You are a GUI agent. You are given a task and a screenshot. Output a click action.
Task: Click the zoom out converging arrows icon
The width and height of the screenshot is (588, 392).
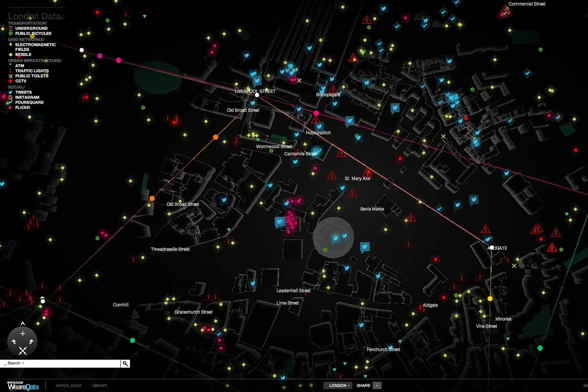[x=23, y=350]
